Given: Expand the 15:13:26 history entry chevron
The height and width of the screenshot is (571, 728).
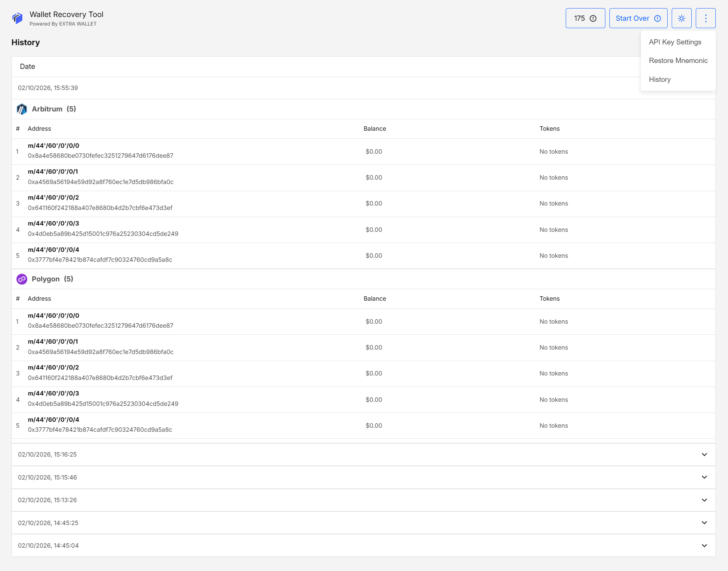Looking at the screenshot, I should (x=704, y=500).
